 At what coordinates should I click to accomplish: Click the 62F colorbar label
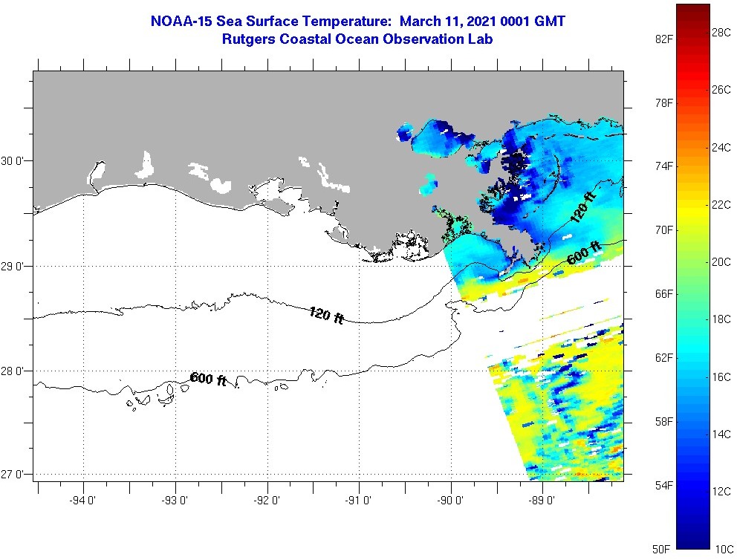click(663, 358)
